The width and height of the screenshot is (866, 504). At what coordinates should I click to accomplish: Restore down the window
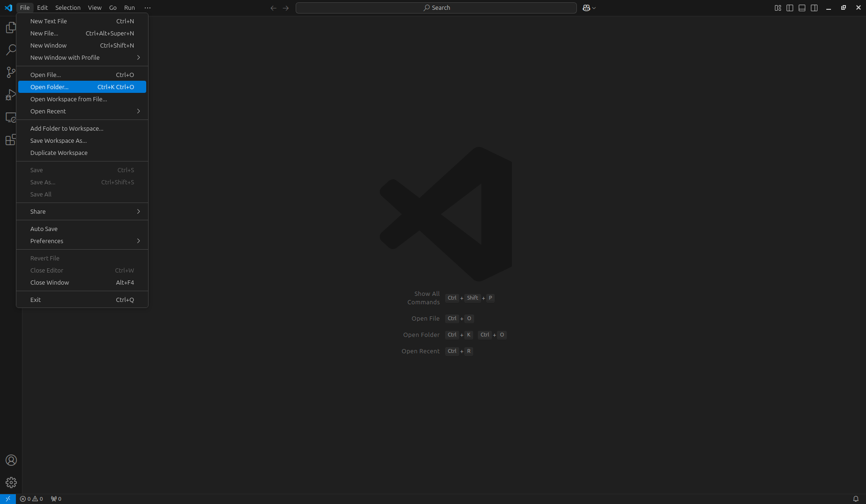[x=844, y=8]
